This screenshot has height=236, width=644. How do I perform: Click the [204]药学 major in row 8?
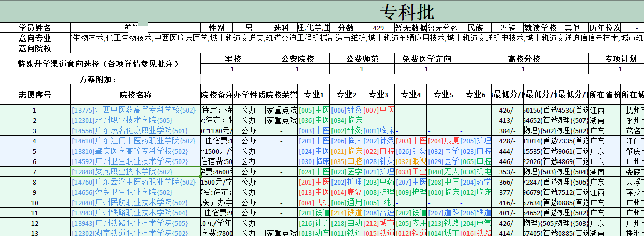pos(475,182)
